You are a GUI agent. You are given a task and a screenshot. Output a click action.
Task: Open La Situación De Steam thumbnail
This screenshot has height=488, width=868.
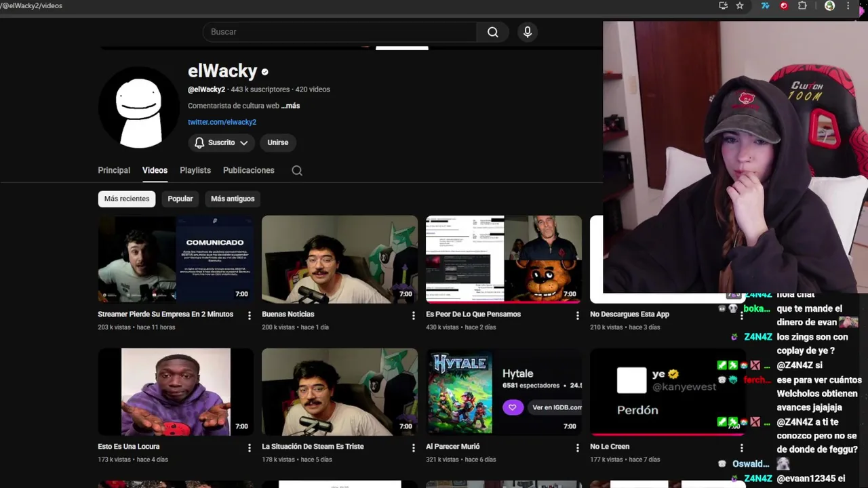[x=340, y=392]
